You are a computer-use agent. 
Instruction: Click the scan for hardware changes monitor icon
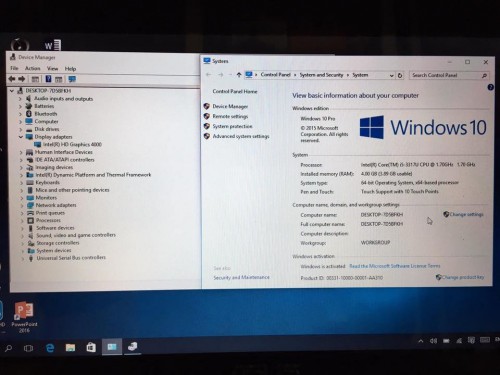pos(72,79)
